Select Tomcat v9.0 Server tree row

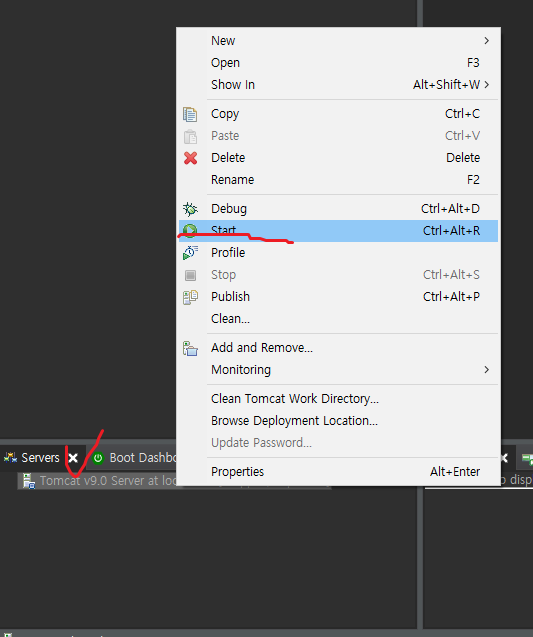coord(98,481)
